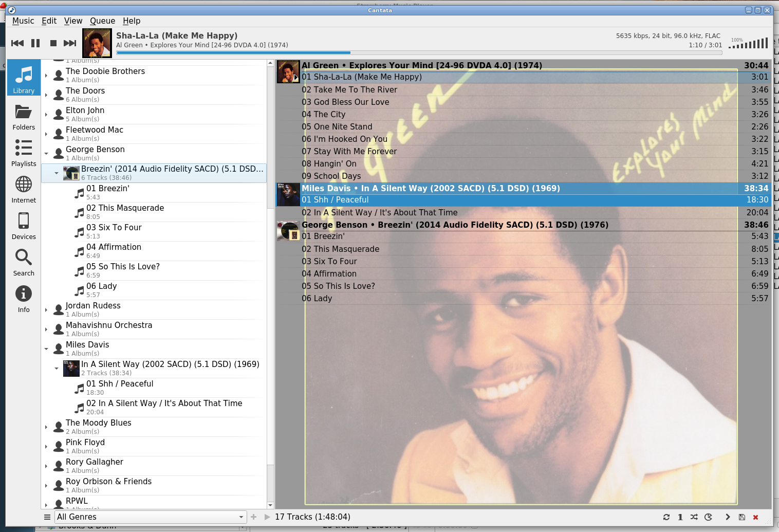Image resolution: width=779 pixels, height=532 pixels.
Task: Show the Devices view
Action: [24, 226]
